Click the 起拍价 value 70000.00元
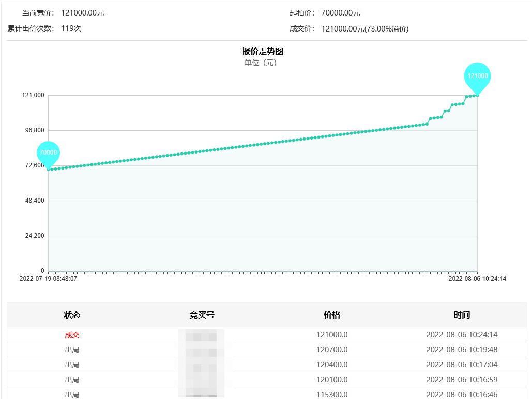532x399 pixels. click(341, 13)
